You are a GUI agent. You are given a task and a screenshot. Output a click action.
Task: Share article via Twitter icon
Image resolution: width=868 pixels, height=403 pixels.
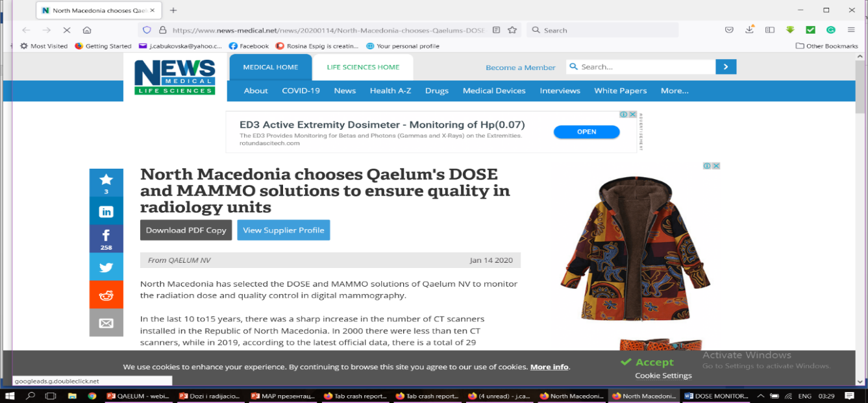pos(106,267)
